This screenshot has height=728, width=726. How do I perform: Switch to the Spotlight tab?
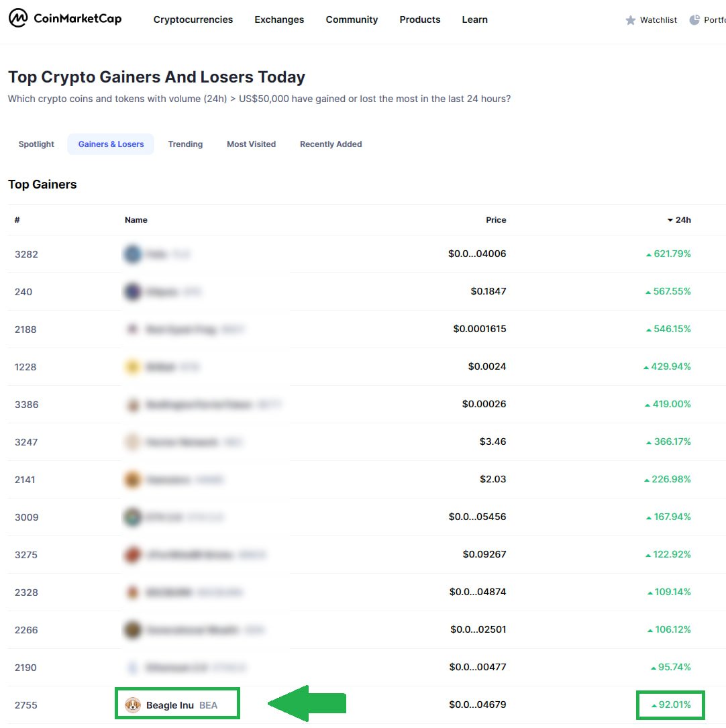tap(36, 144)
